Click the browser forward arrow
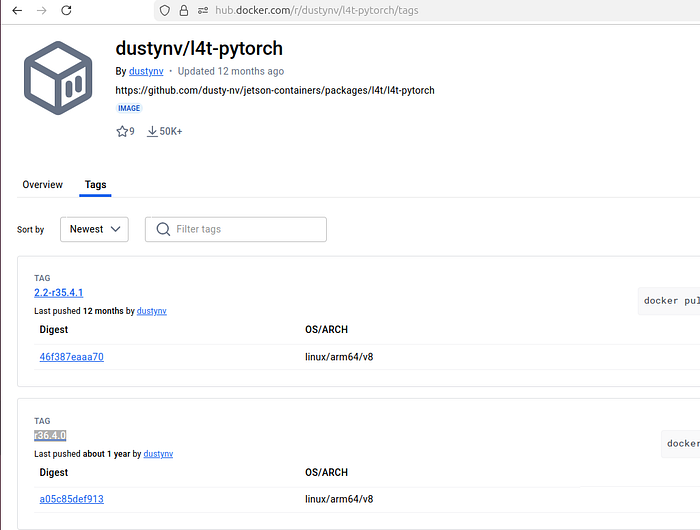Viewport: 700px width, 530px height. 42,10
